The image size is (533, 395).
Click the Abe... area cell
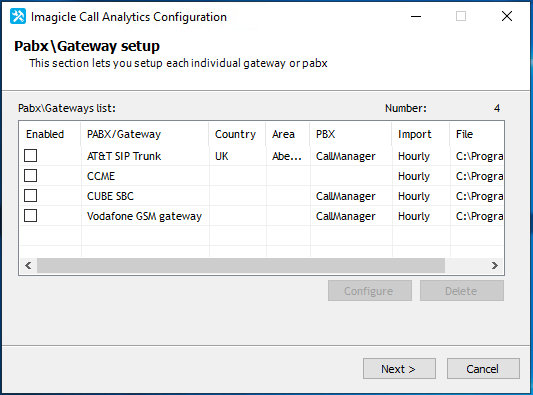point(287,156)
